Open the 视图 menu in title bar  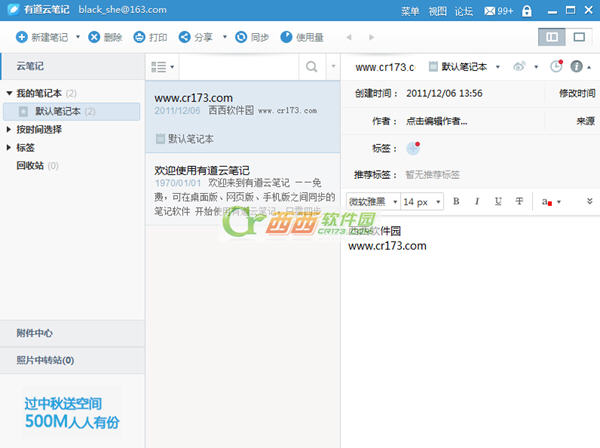click(437, 11)
